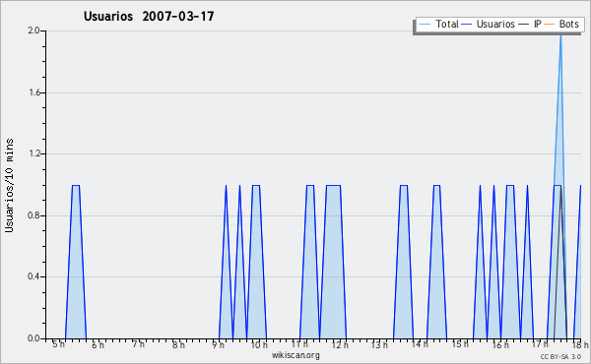591x364 pixels.
Task: Click the IP legend entry
Action: pos(530,24)
